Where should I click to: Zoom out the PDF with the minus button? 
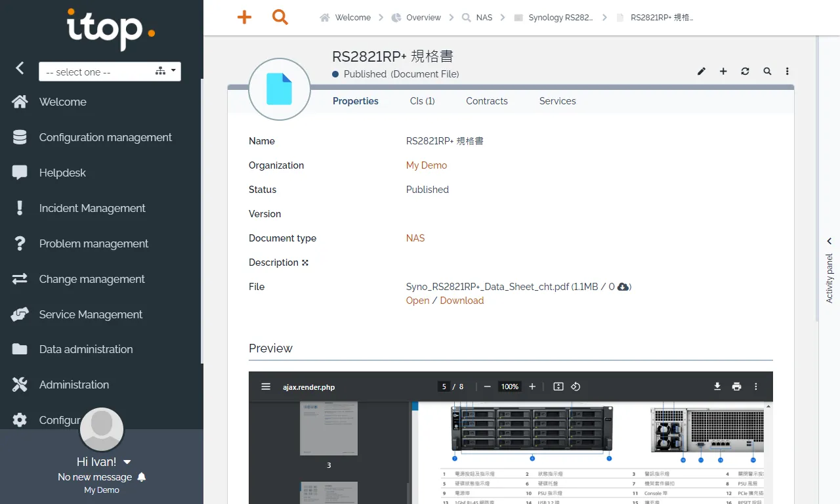click(487, 387)
